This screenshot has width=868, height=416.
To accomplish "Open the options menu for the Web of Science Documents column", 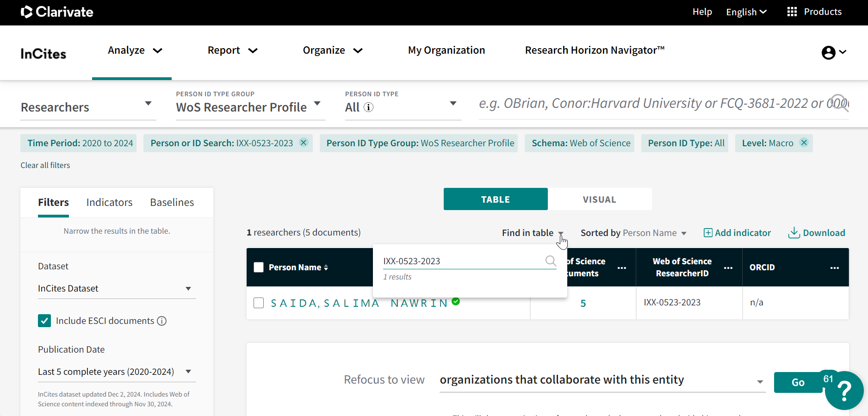I will (621, 268).
